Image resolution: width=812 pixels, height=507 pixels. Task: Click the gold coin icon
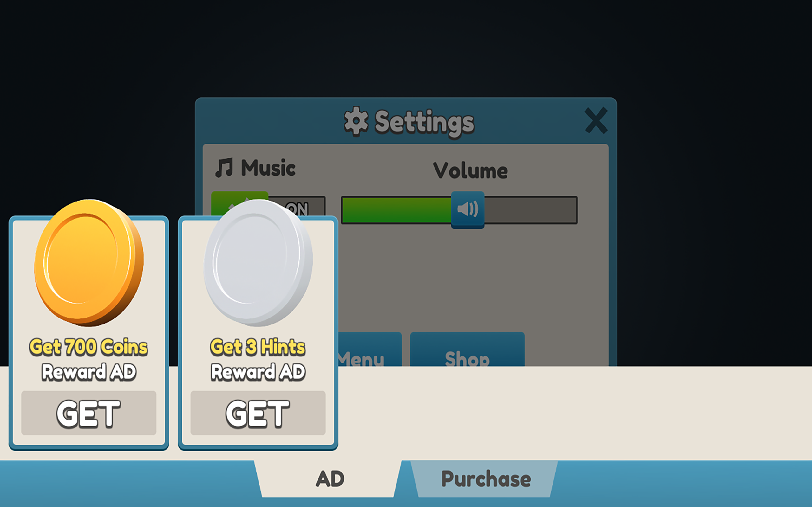[x=89, y=263]
